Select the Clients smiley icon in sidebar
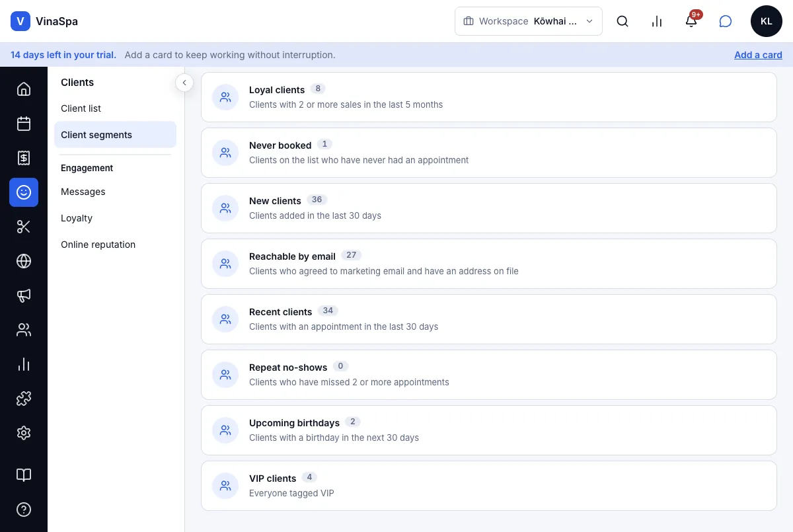 point(24,192)
